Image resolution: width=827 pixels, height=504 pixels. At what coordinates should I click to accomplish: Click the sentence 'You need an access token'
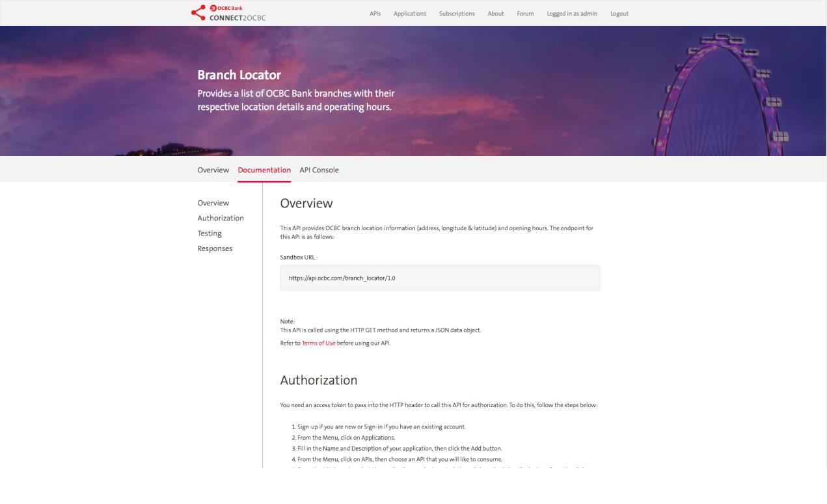[x=439, y=405]
